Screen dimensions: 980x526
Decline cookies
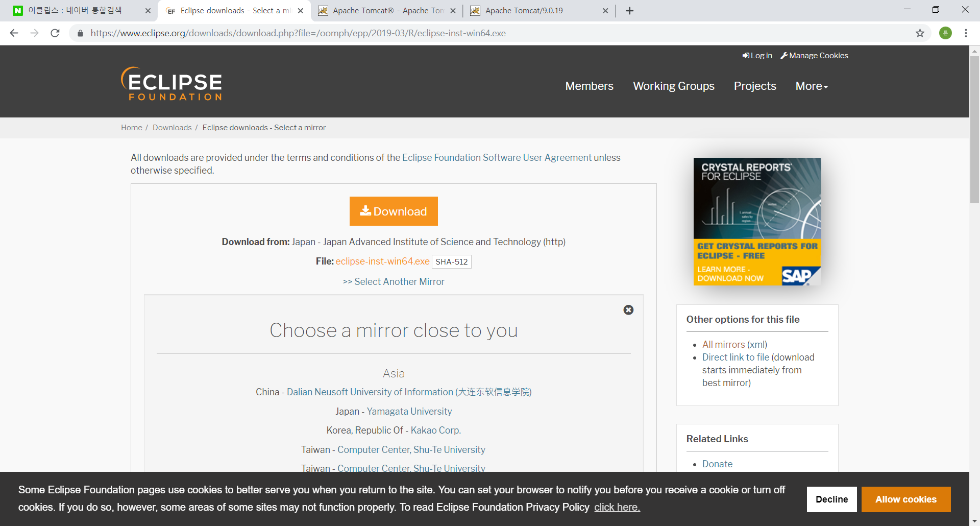coord(831,499)
